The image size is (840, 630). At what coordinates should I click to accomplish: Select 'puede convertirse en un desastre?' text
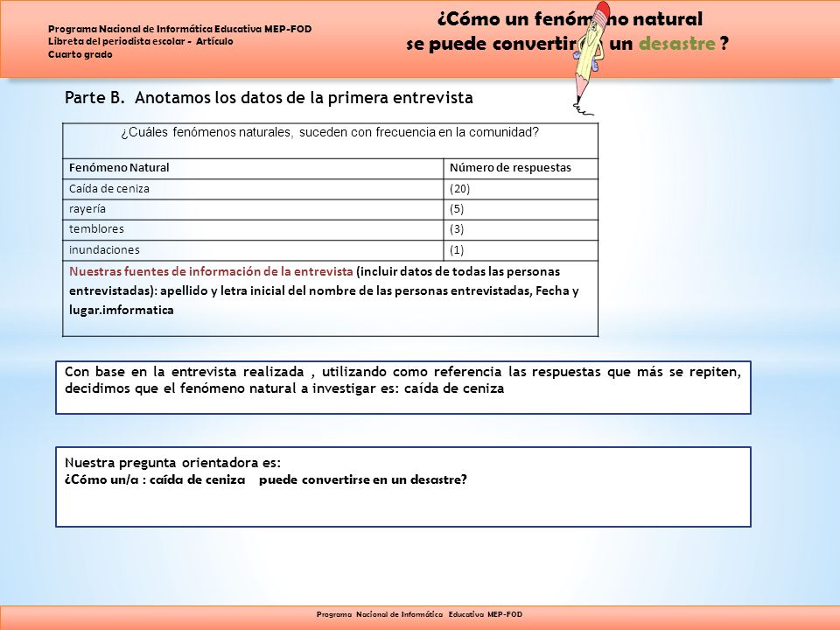click(362, 479)
